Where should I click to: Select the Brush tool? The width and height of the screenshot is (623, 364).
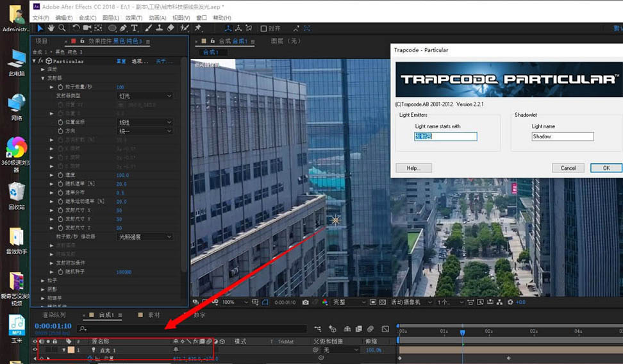click(x=148, y=28)
